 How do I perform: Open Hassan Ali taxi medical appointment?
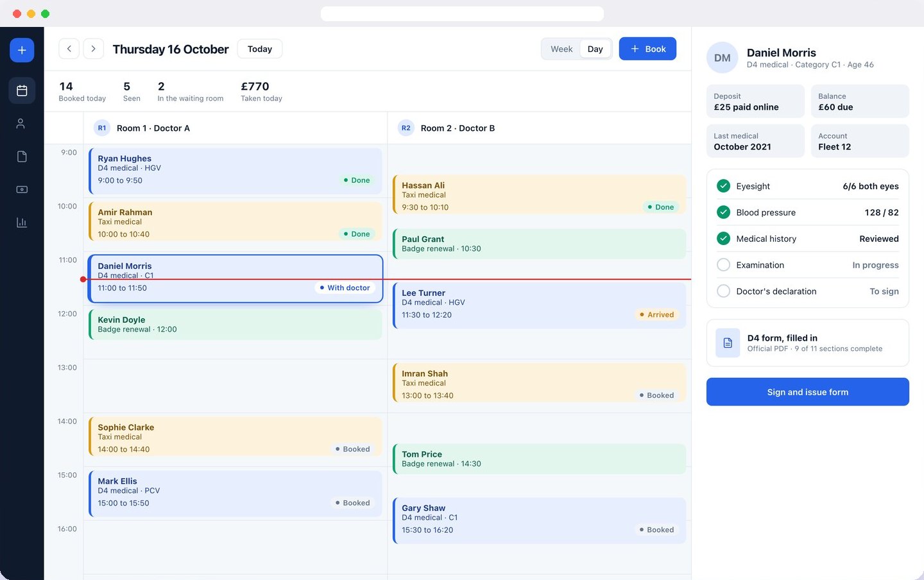(540, 194)
